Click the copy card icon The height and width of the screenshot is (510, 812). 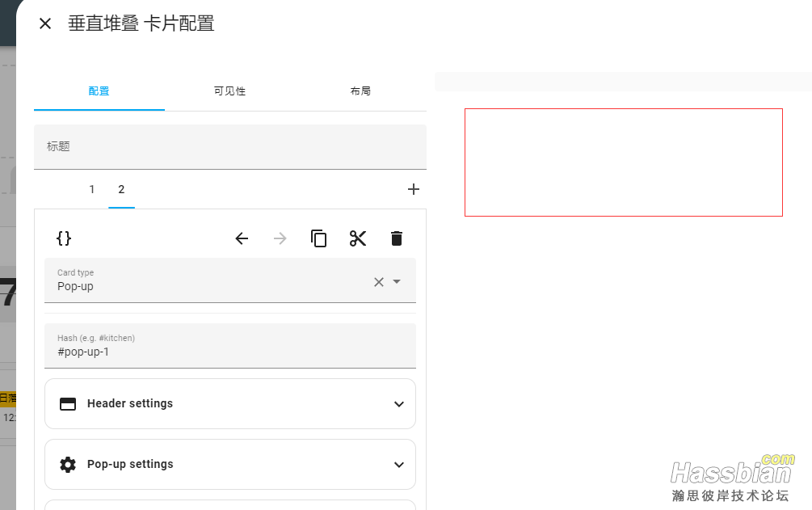click(x=319, y=238)
